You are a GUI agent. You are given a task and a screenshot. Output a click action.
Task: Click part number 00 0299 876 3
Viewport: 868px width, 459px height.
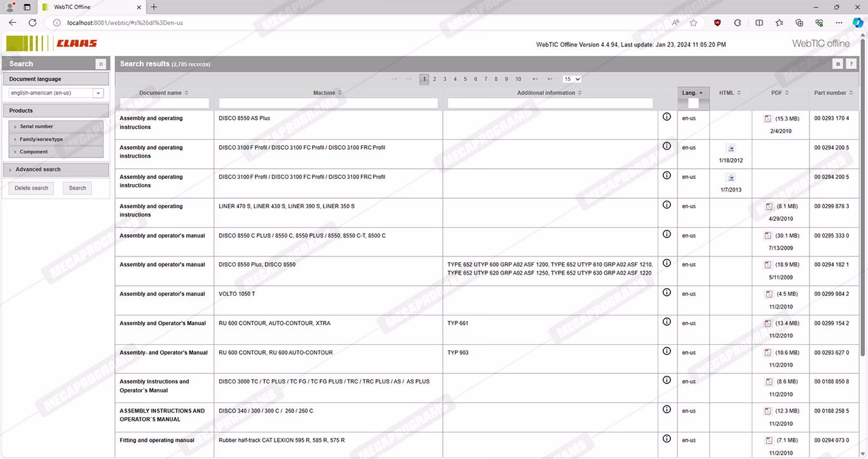tap(832, 206)
